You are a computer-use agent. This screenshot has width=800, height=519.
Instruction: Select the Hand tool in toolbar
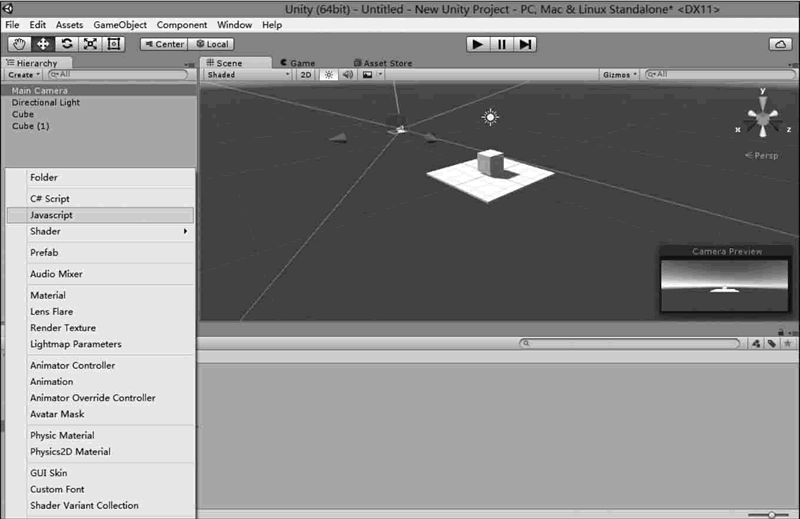click(x=20, y=44)
